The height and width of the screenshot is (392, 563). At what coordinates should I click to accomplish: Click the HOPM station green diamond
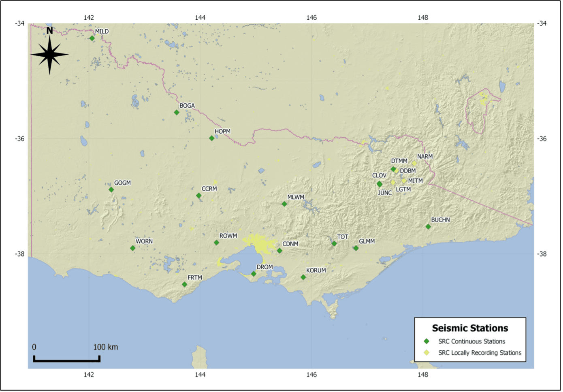coord(211,138)
